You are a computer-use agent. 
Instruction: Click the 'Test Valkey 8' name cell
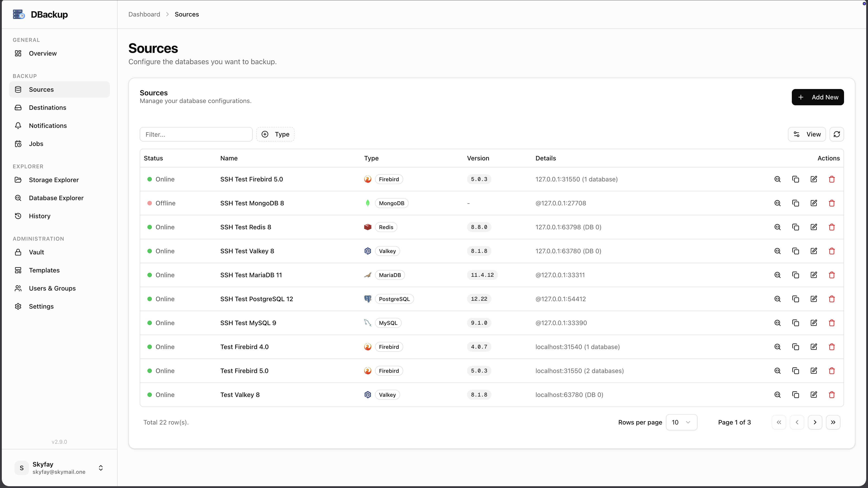coord(240,394)
